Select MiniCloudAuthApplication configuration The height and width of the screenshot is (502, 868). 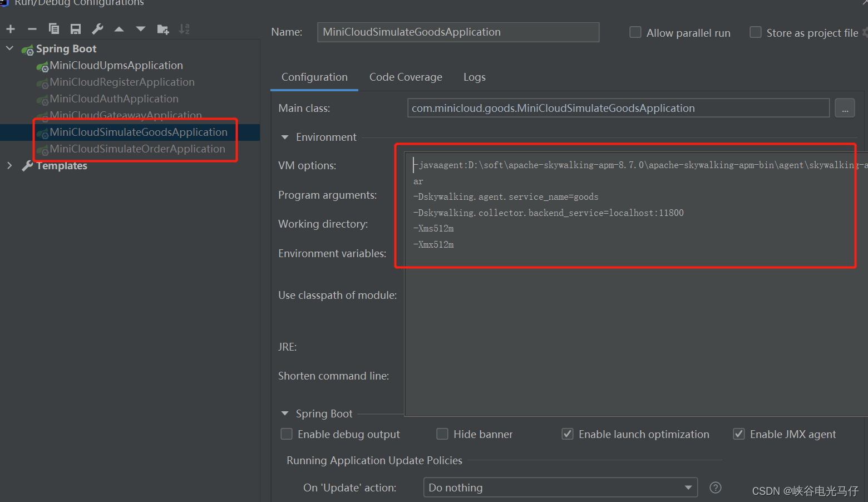pos(114,99)
